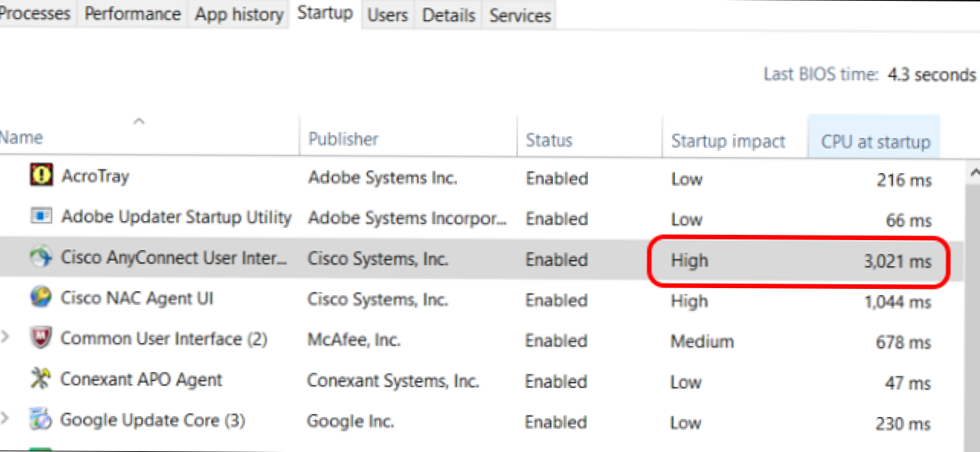Click the Conexant APO Agent icon
The width and height of the screenshot is (980, 452).
tap(40, 379)
